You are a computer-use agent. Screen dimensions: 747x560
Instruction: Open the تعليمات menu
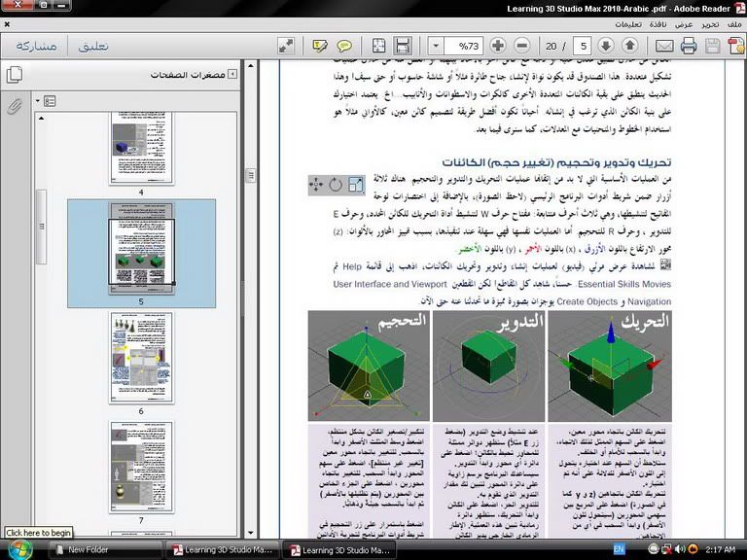tap(628, 24)
